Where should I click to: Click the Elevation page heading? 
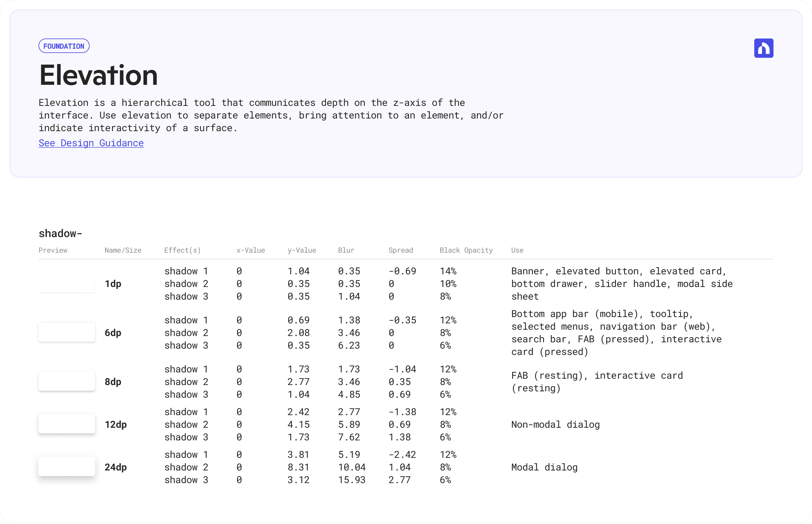98,75
